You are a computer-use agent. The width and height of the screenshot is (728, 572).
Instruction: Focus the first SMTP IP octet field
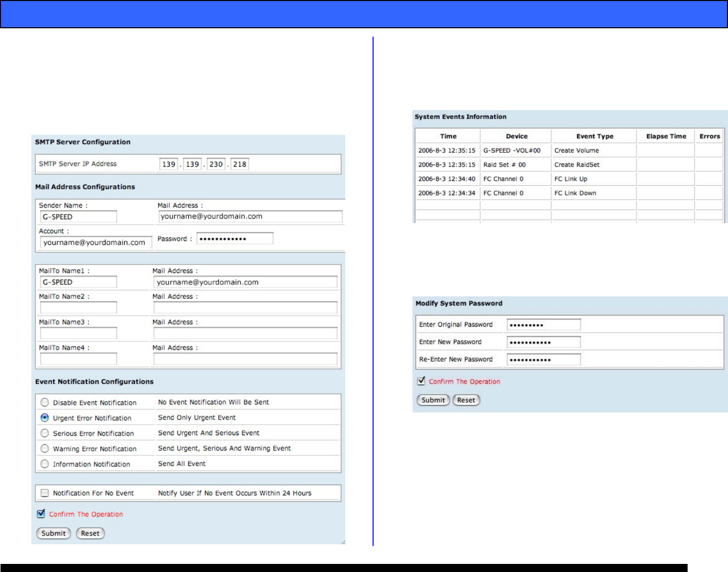point(169,164)
